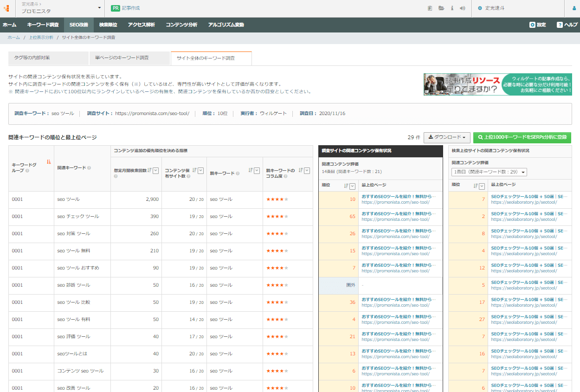Sort by 想定月間検索回数 using sort icon
Viewport: 580px width, 392px height.
[x=149, y=170]
